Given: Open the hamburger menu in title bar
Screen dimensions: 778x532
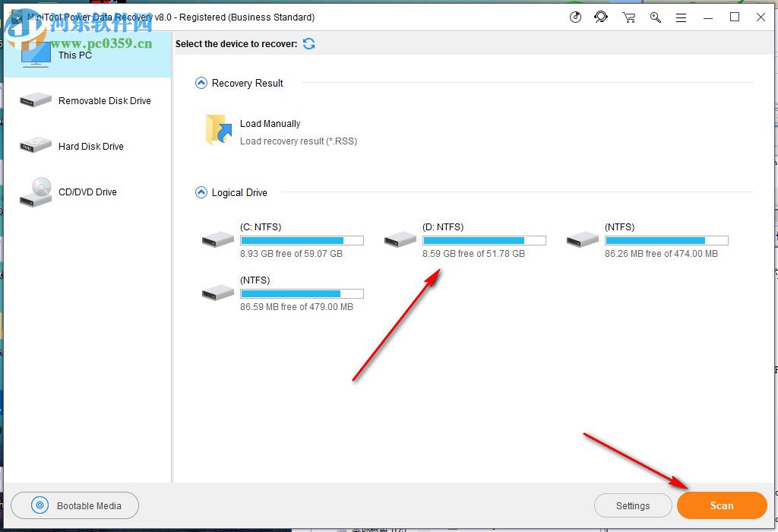Looking at the screenshot, I should click(682, 17).
